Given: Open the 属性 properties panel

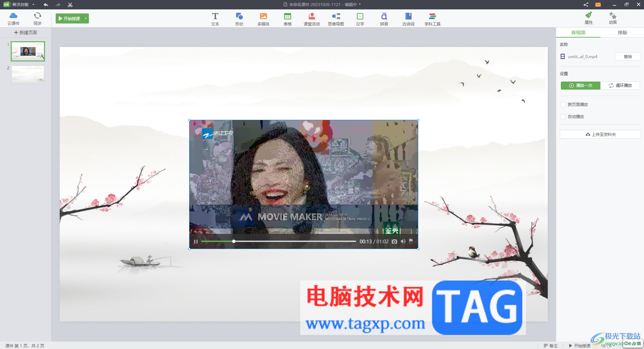Looking at the screenshot, I should (x=589, y=18).
